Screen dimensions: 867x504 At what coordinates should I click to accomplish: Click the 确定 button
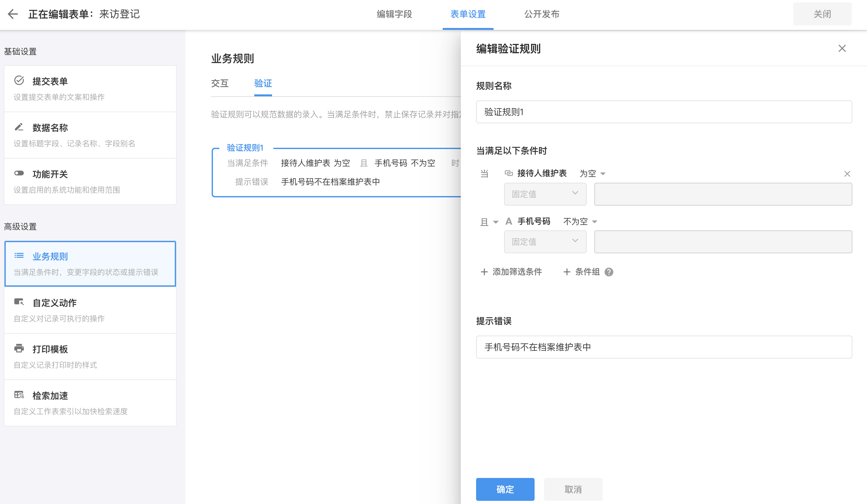[x=505, y=489]
